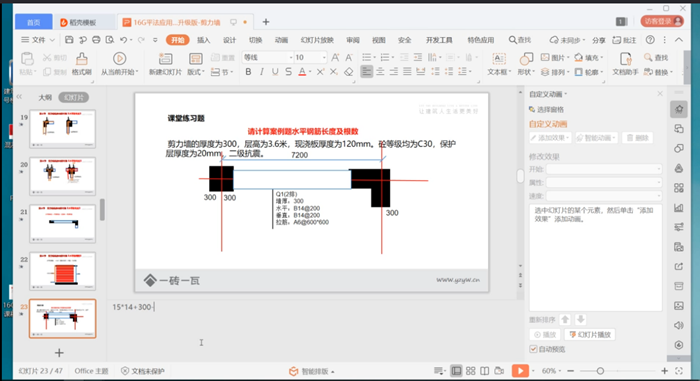Switch to Normal view in status bar
Screen dimensions: 700x381
[x=456, y=371]
